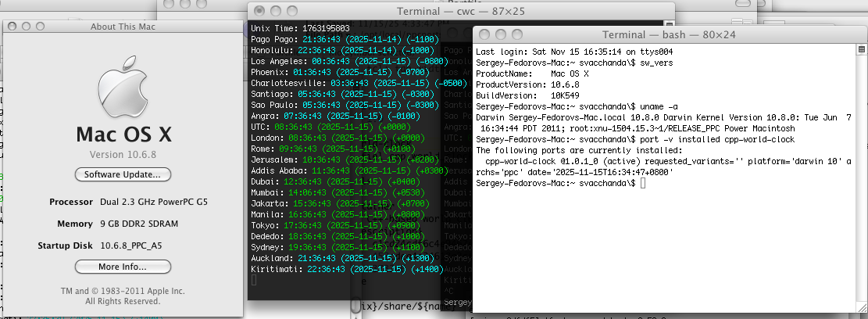Click the Apple logo in About This Mac

pyautogui.click(x=123, y=87)
